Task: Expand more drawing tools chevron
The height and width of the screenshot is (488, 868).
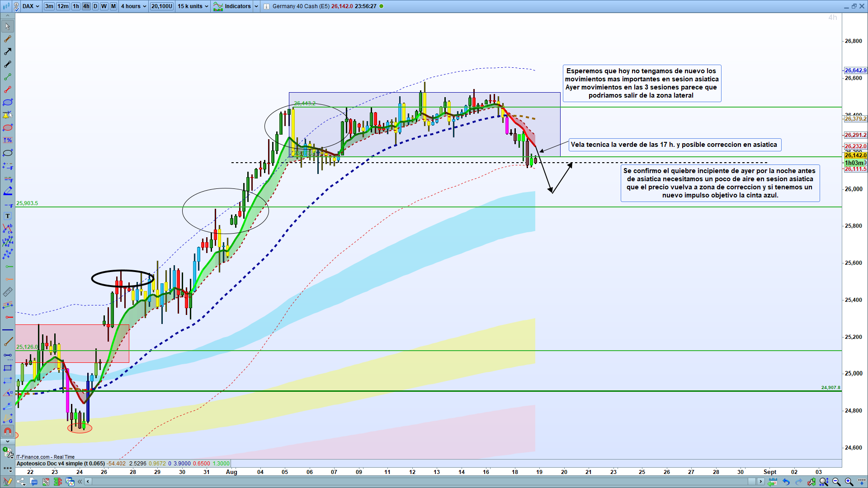Action: (8, 441)
